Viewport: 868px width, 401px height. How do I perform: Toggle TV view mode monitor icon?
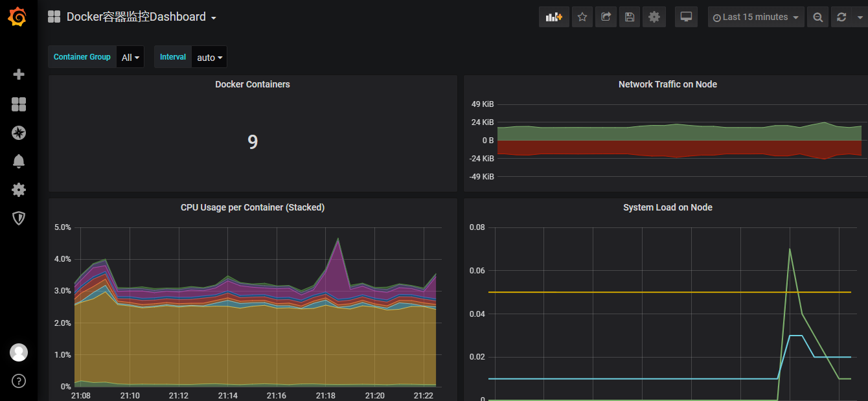click(686, 17)
